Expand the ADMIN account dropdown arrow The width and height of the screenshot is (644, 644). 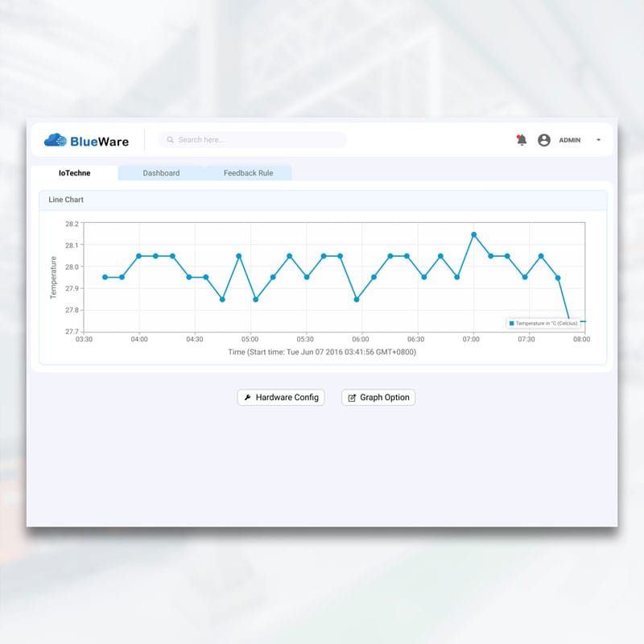point(598,140)
